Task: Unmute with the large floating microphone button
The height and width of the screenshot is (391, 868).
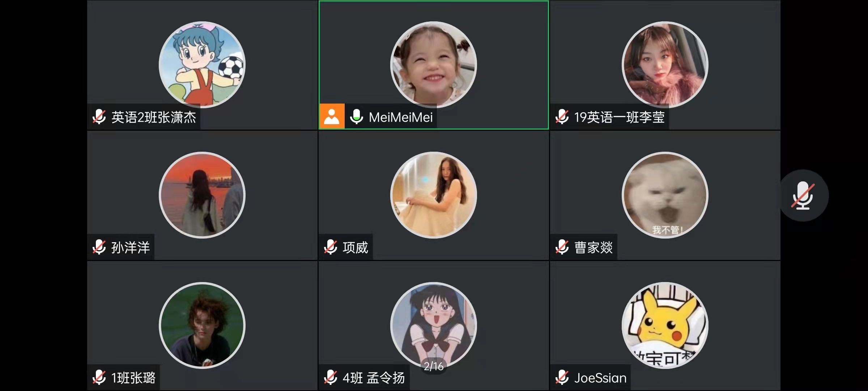Action: coord(803,195)
